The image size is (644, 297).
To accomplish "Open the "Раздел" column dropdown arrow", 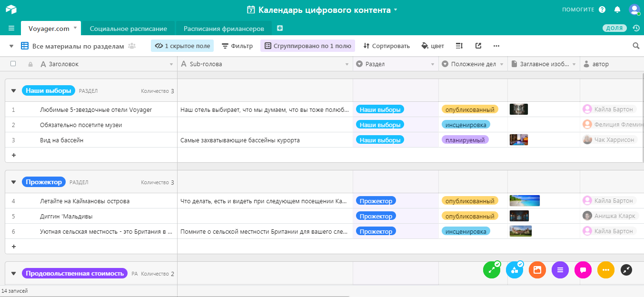I will pos(433,63).
